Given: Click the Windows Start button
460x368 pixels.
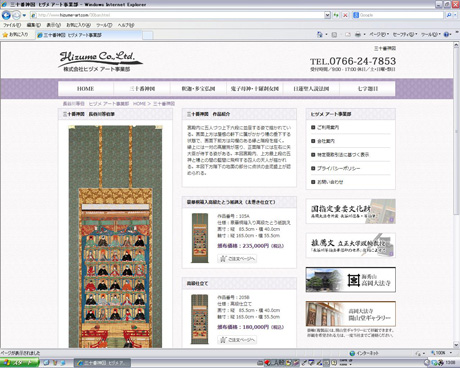Looking at the screenshot, I should coord(19,363).
